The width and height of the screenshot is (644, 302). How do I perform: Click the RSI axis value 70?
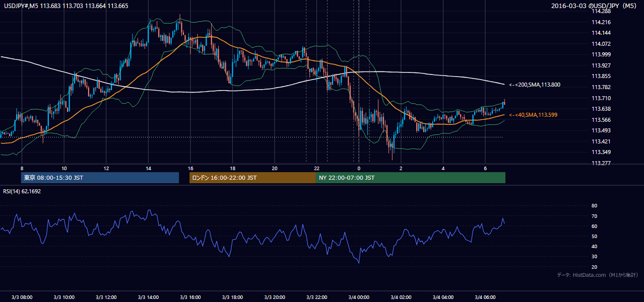pos(594,216)
